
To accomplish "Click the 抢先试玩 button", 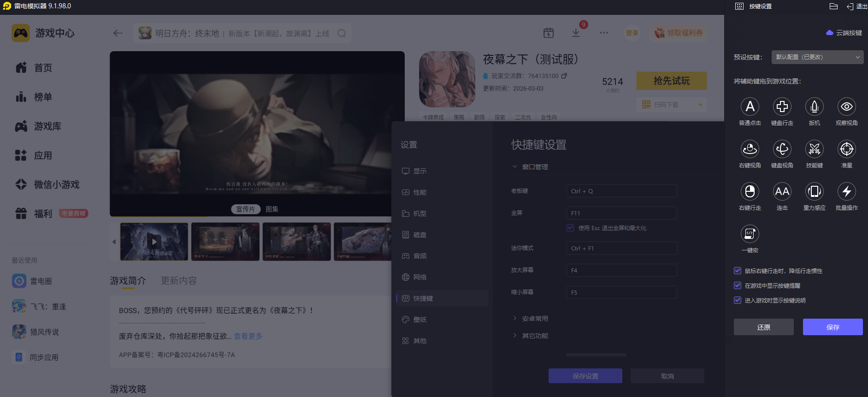I will click(672, 81).
